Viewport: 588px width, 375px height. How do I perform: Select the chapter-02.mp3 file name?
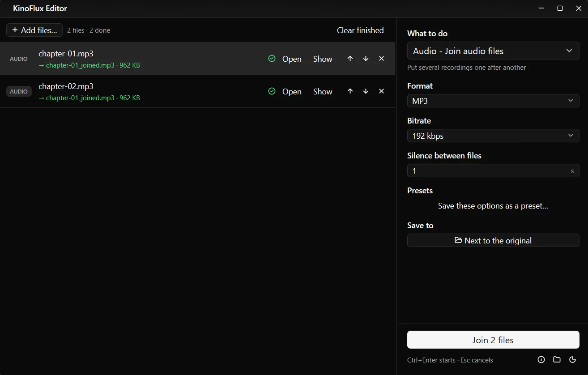[66, 86]
